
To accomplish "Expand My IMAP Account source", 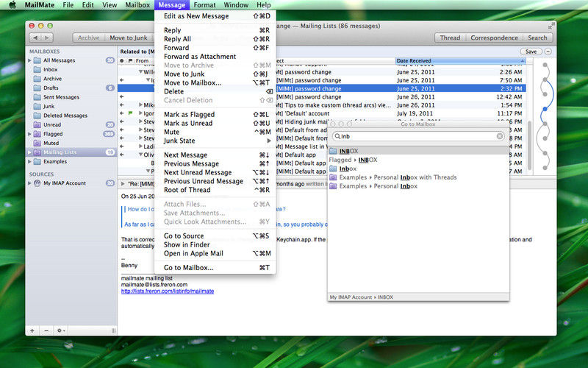I will (x=29, y=183).
